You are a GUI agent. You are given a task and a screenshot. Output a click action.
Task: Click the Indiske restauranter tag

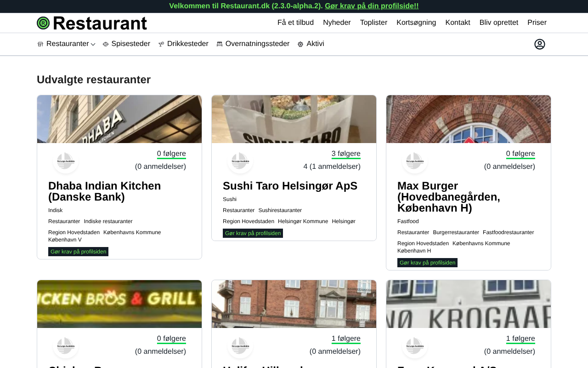[108, 221]
